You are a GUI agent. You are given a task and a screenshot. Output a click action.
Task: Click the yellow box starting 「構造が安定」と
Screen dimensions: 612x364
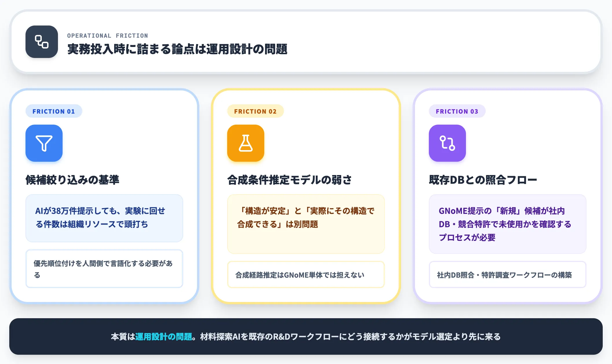tap(306, 224)
